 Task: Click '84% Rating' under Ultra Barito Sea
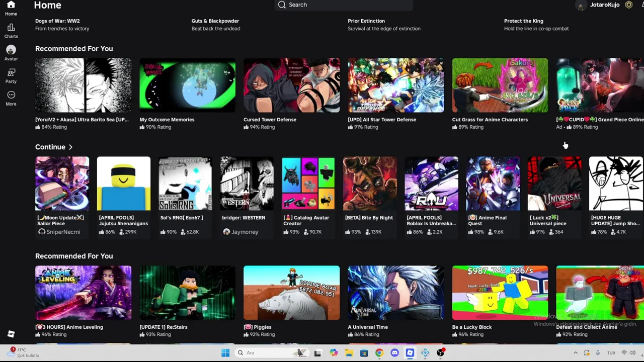click(x=54, y=127)
